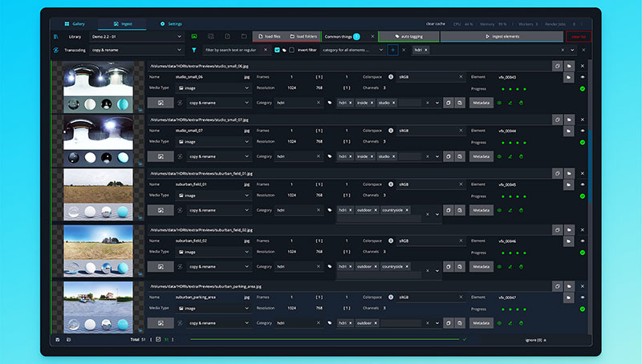Click the element folder icon next to vfx_00044

[568, 131]
